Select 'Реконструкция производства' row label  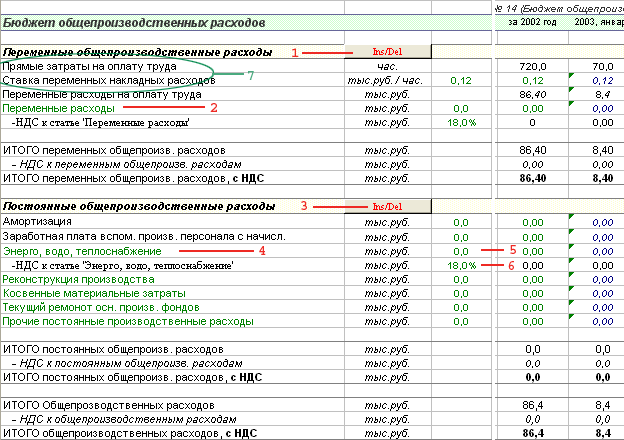[78, 279]
